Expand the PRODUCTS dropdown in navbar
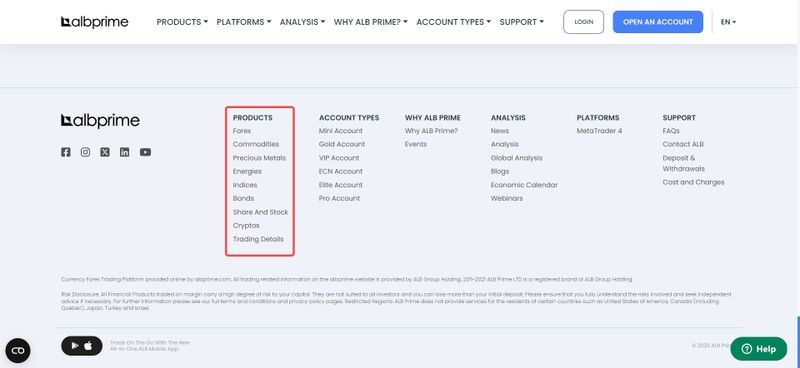This screenshot has height=368, width=800. (182, 22)
